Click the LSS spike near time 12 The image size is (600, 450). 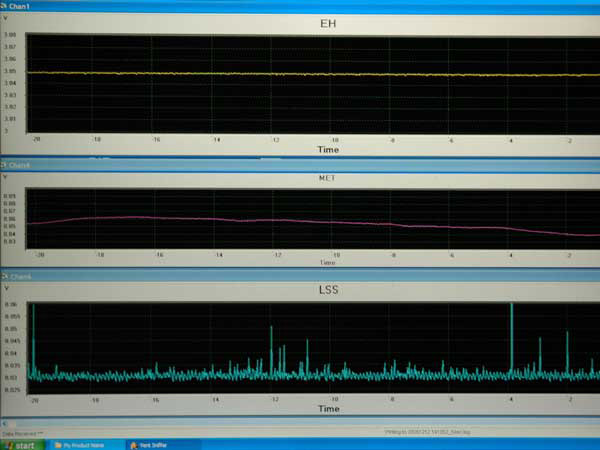pos(271,350)
